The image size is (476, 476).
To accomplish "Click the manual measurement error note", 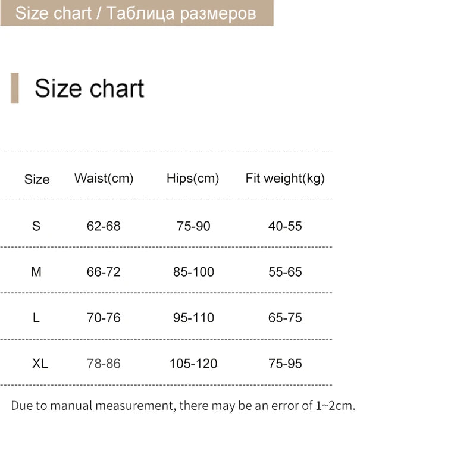I will (183, 406).
